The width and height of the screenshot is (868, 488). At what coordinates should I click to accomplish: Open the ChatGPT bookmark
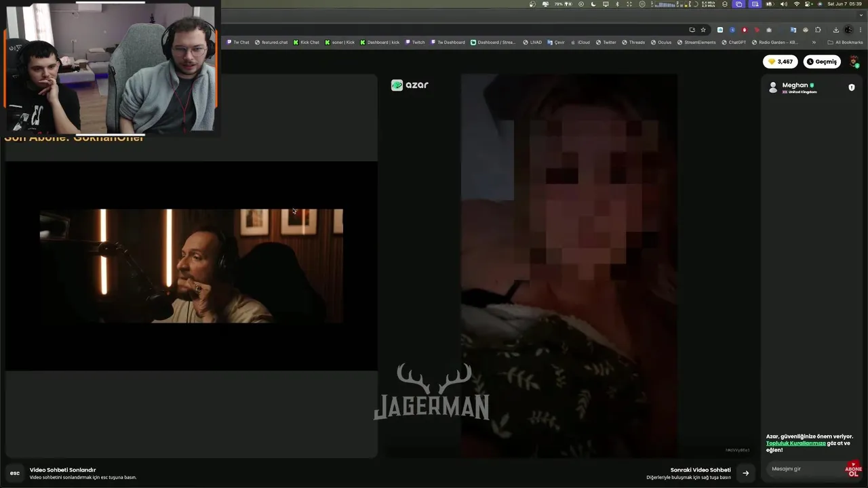734,42
